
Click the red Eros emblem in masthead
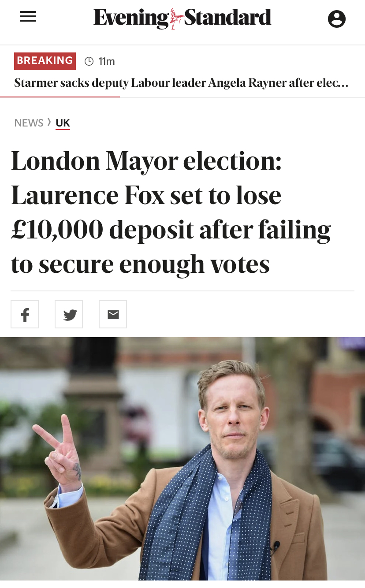pos(176,19)
